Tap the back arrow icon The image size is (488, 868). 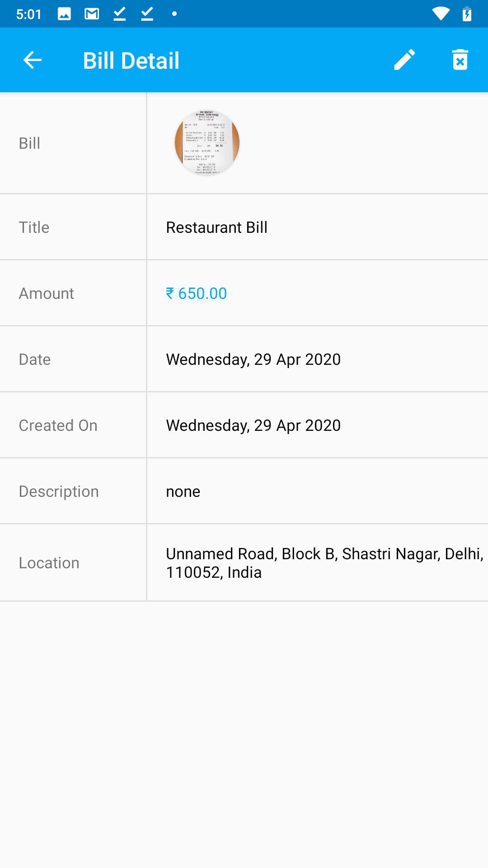click(x=33, y=60)
